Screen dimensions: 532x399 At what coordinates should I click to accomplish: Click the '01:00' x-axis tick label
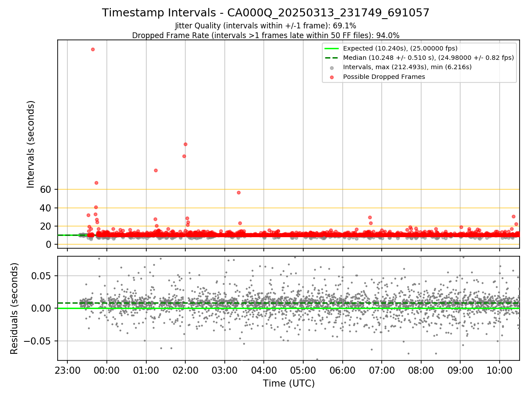pos(146,371)
